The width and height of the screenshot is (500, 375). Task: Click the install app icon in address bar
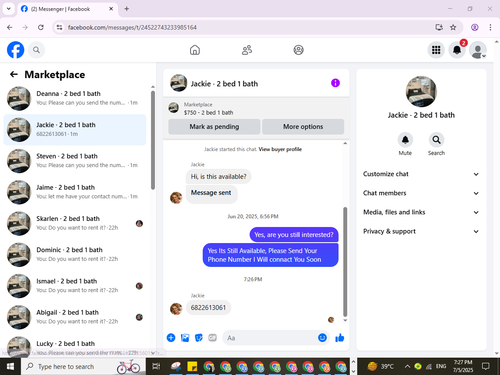[x=439, y=27]
